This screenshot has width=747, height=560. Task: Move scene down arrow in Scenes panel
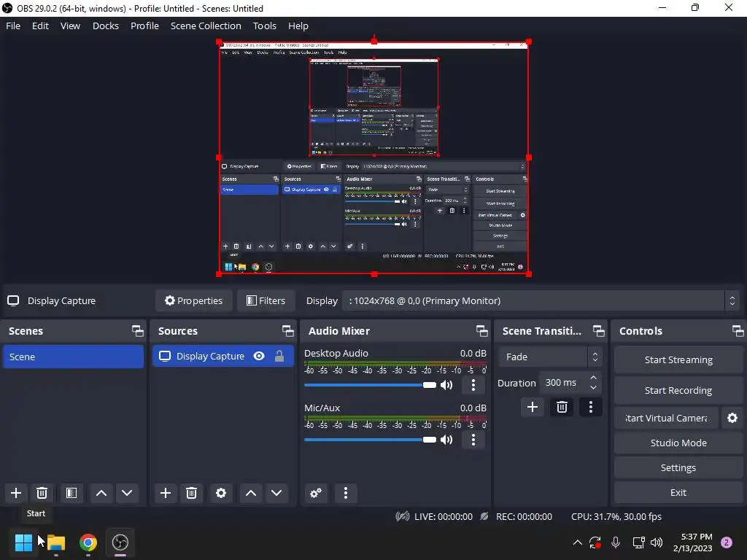coord(127,493)
